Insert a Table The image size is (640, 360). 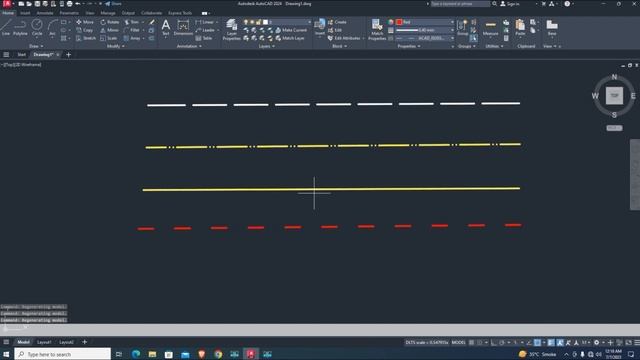click(204, 38)
